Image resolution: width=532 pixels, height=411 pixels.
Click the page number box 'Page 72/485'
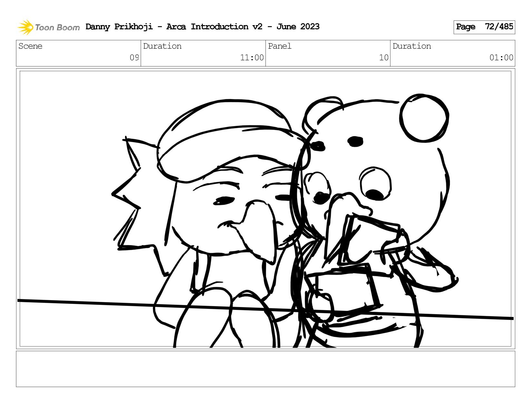484,27
